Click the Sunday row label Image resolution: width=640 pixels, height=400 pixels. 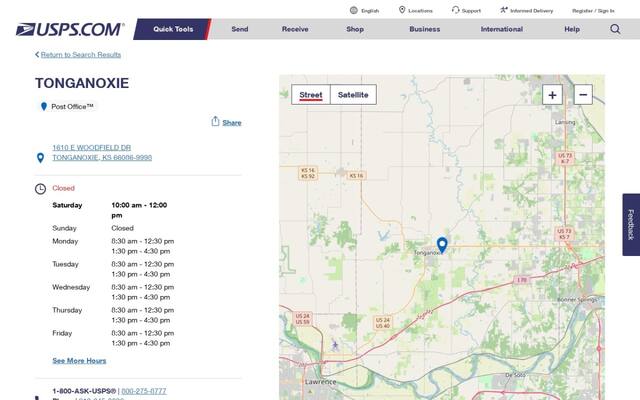[64, 228]
